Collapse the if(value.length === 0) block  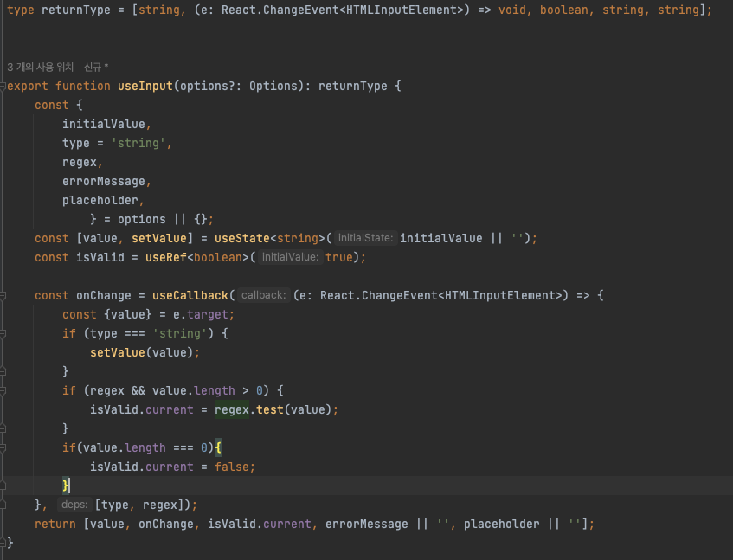tap(3, 447)
